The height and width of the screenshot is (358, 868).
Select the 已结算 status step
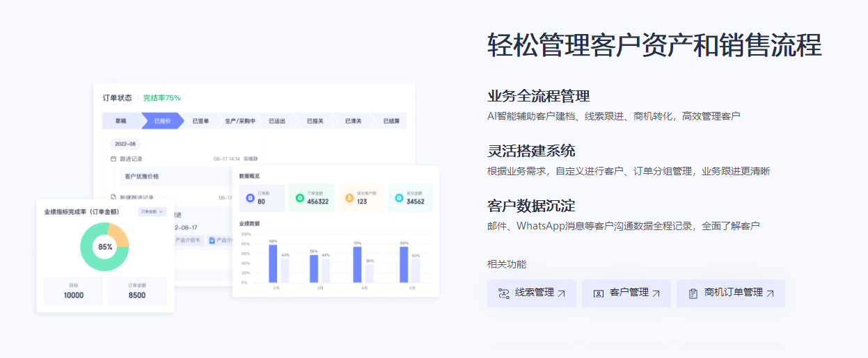pos(391,121)
